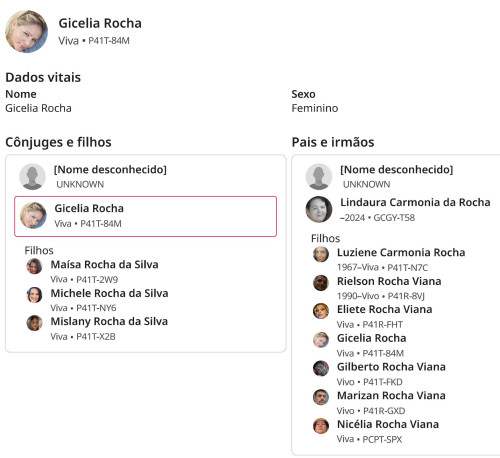Select Mislany Rocha da Silva's avatar
Viewport: 500px width, 458px height.
[34, 323]
